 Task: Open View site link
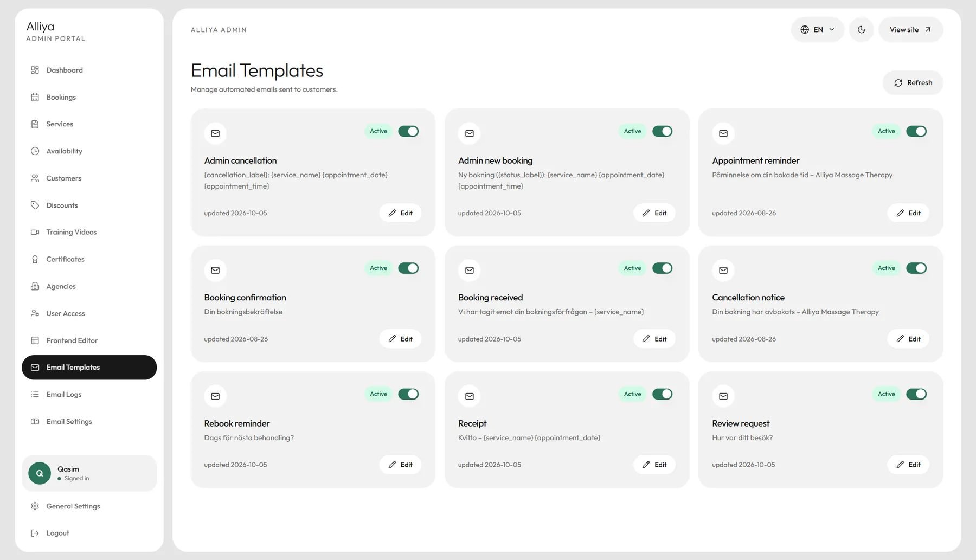[x=910, y=30]
